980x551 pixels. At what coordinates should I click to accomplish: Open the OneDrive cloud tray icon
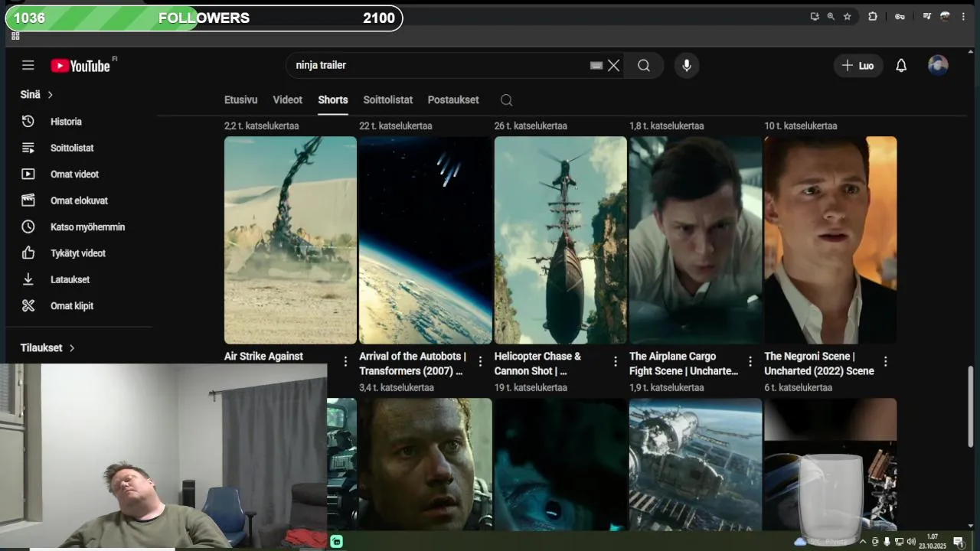coord(801,542)
